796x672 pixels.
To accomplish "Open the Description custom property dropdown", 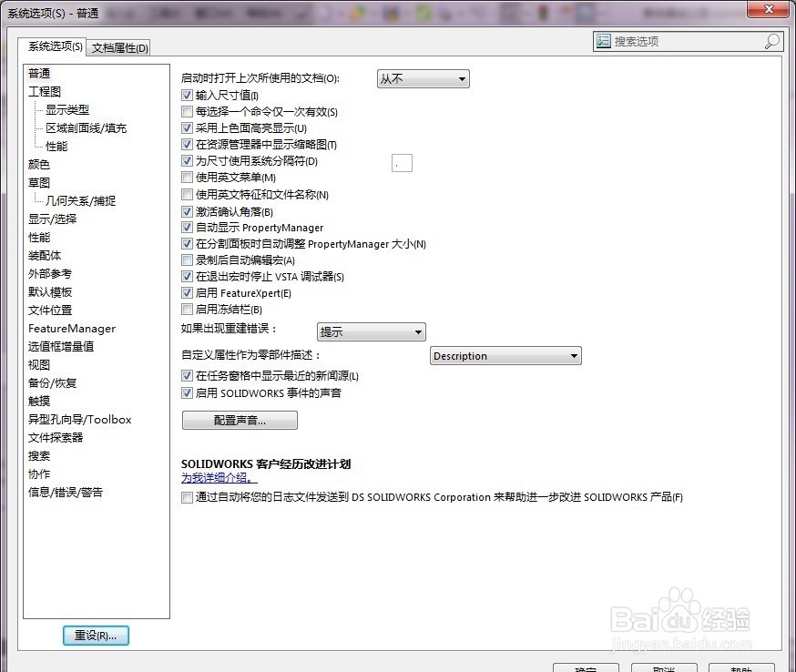I will pos(505,356).
